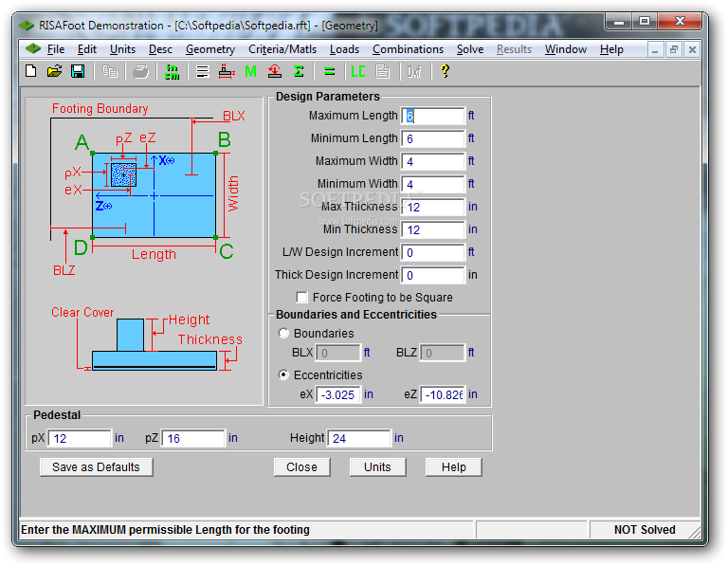This screenshot has height=566, width=728.
Task: Click the disabled BLZ input field
Action: tap(443, 353)
